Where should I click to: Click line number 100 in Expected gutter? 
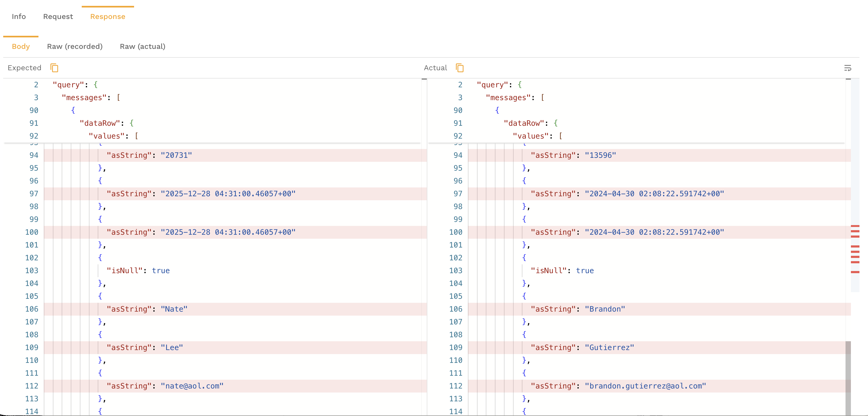(32, 232)
